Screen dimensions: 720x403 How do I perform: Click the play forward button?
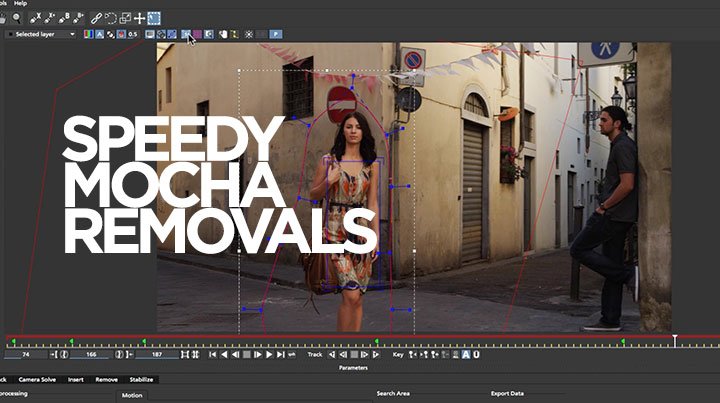click(x=269, y=354)
